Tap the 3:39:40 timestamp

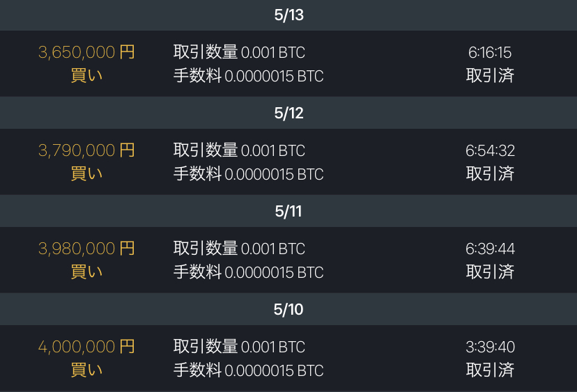coord(490,347)
